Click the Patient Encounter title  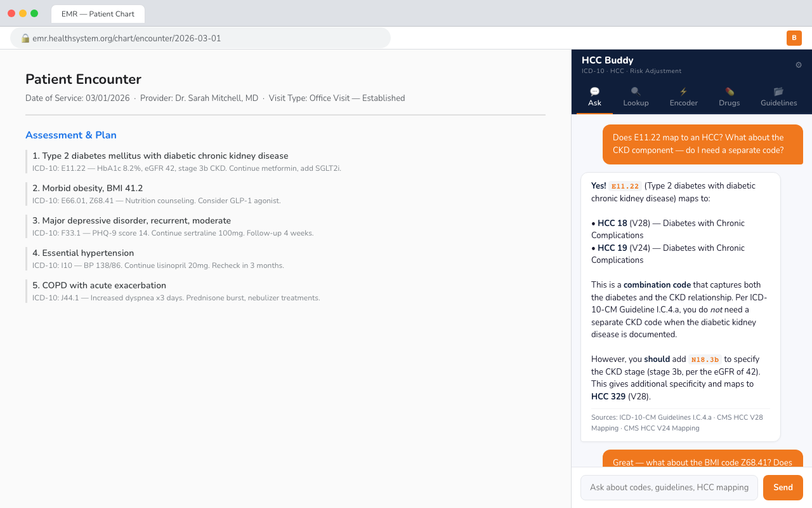pyautogui.click(x=83, y=79)
